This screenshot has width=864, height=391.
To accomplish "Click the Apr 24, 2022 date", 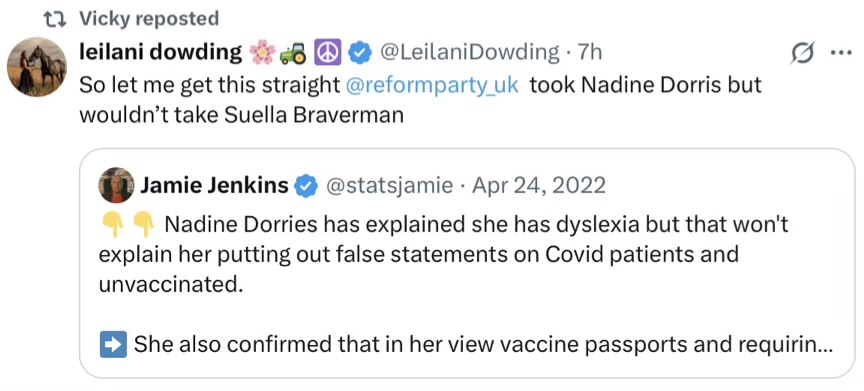I will tap(537, 186).
